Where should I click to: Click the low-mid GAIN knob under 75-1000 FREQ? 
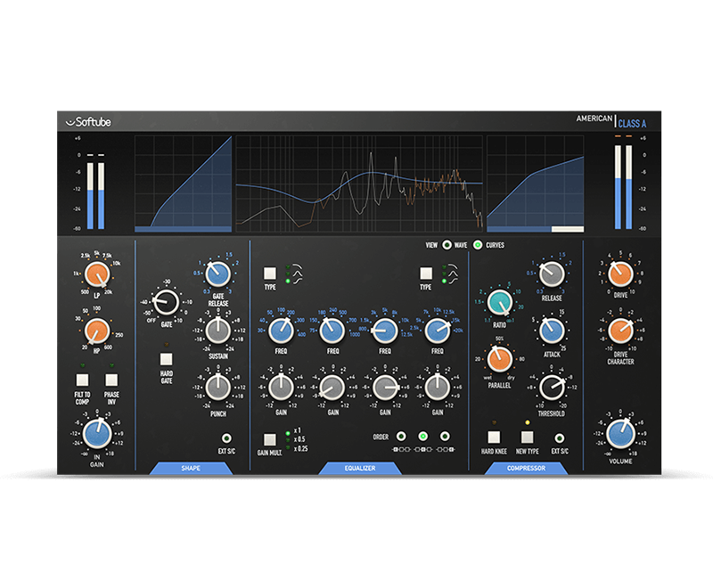332,388
